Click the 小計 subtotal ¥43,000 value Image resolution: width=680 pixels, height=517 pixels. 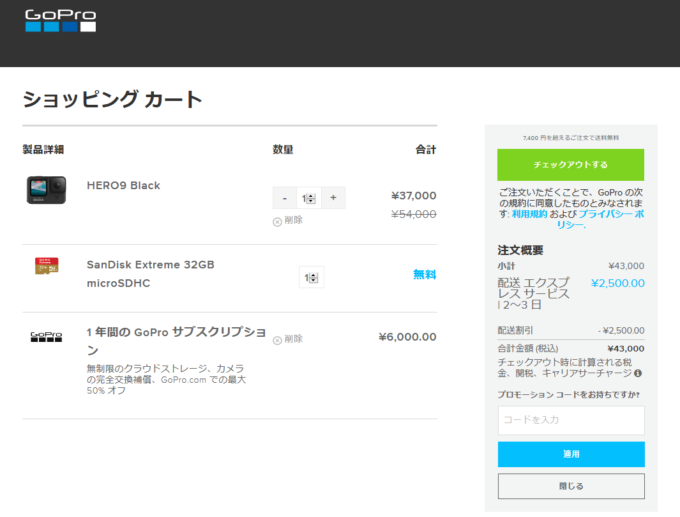(626, 266)
